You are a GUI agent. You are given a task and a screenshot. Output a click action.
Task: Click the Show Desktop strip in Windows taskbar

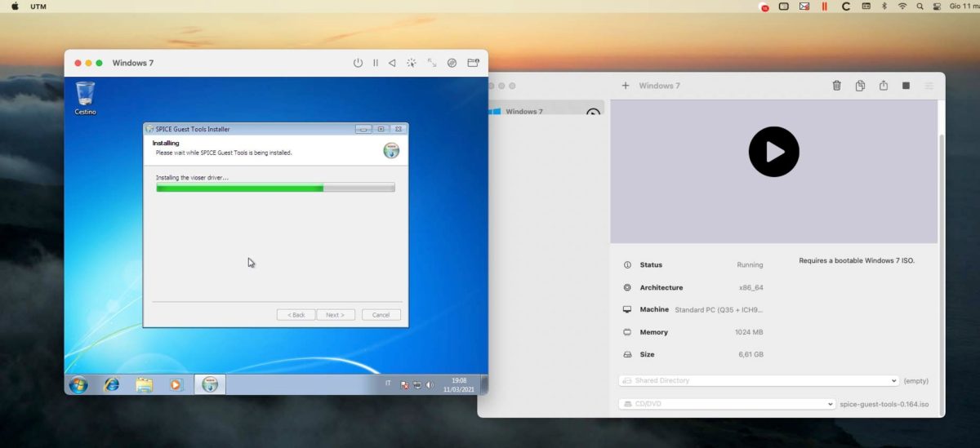(485, 384)
